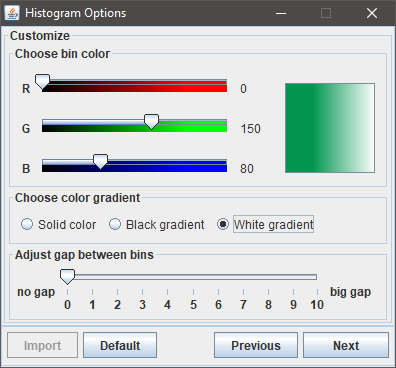Click the bright blue end of B track
This screenshot has width=396, height=368.
pos(223,166)
